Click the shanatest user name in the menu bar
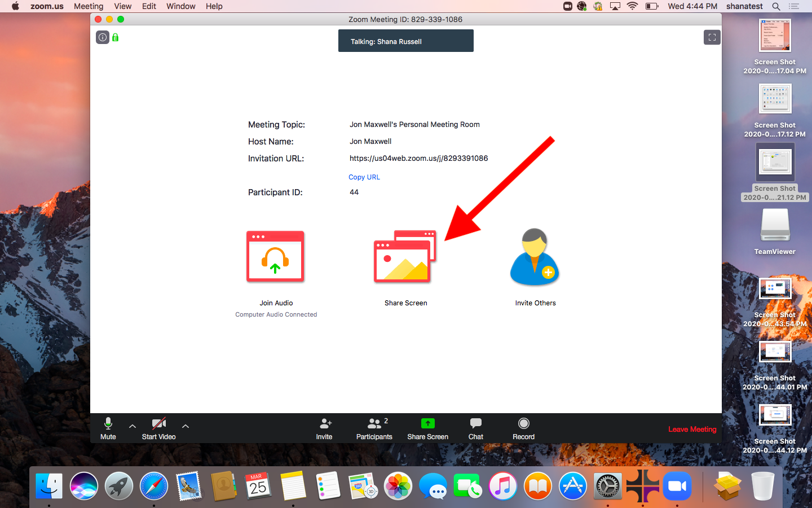The height and width of the screenshot is (508, 812). pos(744,6)
